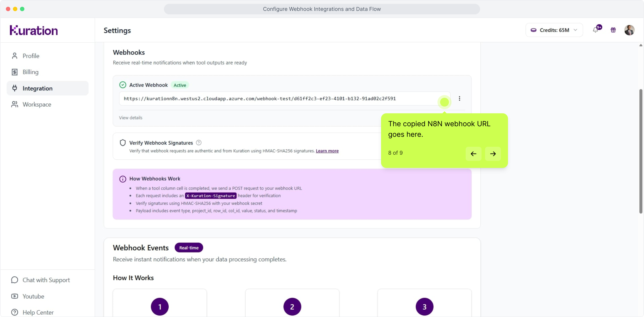Click the Webhook Events heading

[x=141, y=248]
